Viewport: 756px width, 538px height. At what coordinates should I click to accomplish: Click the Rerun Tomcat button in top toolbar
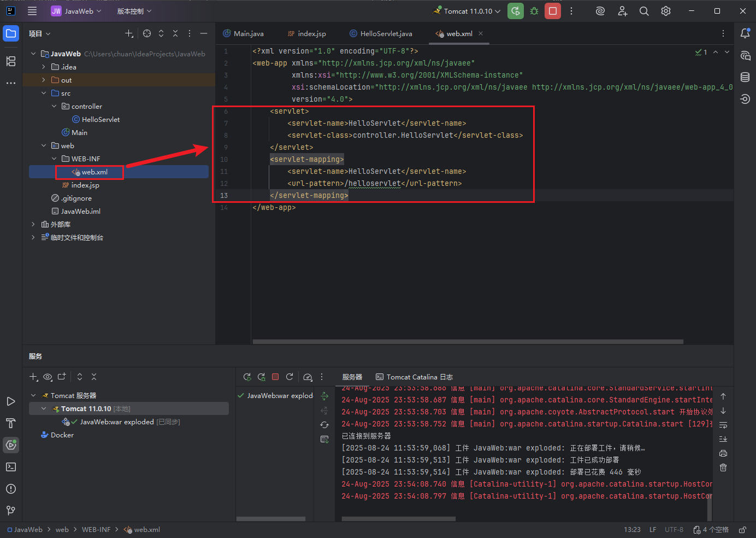(x=516, y=11)
